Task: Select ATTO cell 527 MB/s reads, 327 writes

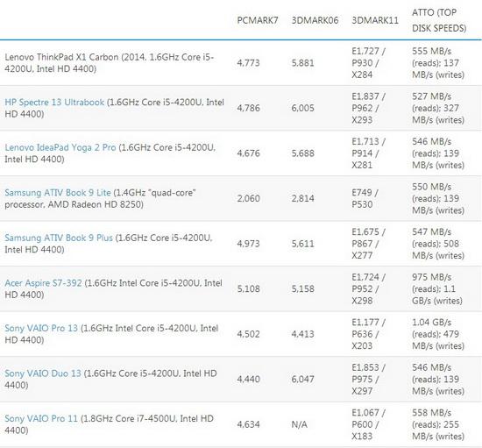Action: pos(438,108)
